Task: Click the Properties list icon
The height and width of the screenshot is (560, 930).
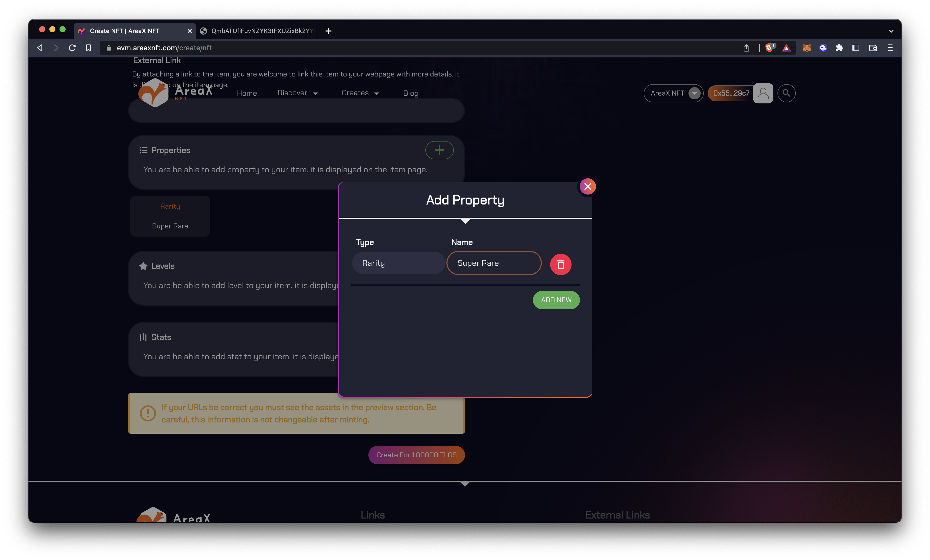Action: 143,150
